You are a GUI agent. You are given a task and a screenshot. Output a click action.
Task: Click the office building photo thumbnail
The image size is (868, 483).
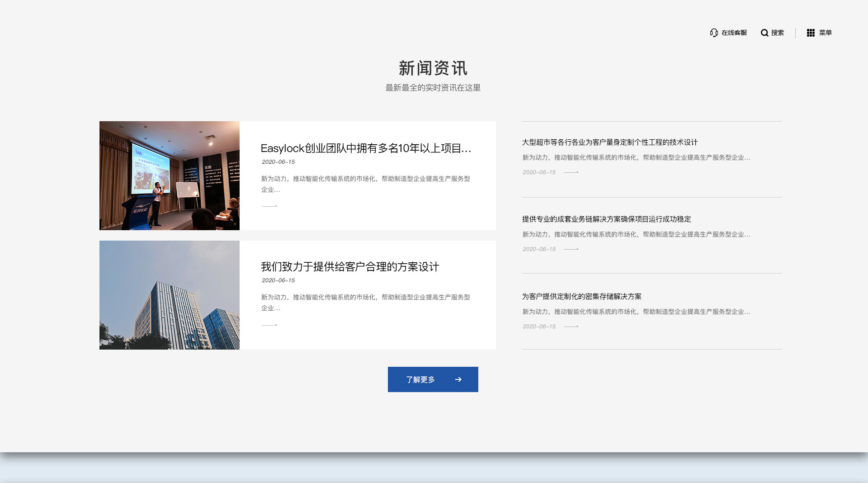tap(170, 295)
